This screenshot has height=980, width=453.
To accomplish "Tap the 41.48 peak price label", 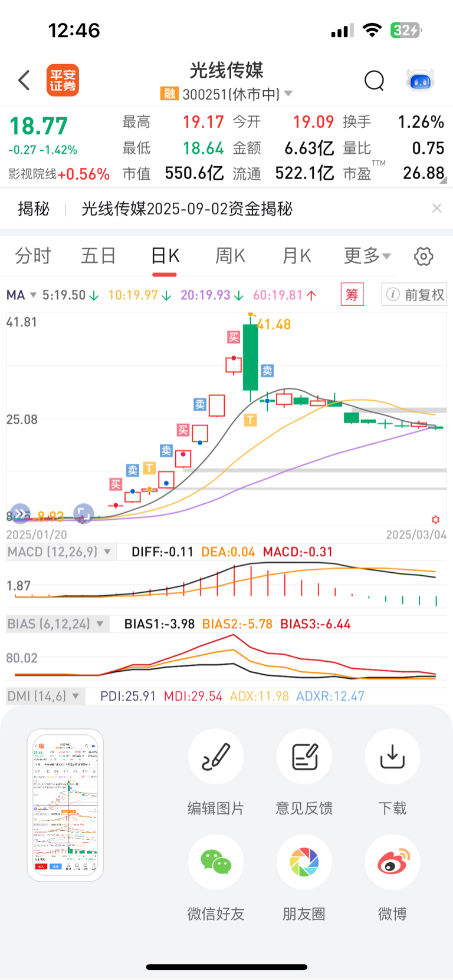I will click(274, 324).
